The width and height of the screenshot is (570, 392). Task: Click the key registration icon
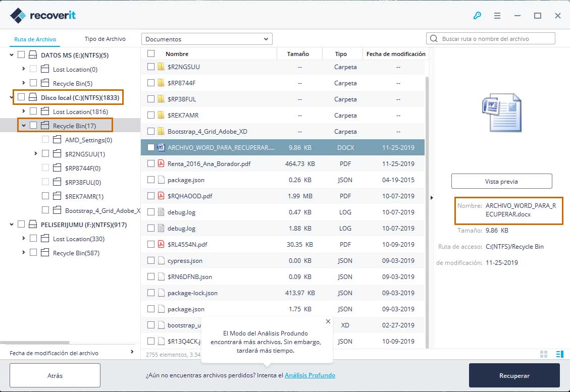[477, 15]
